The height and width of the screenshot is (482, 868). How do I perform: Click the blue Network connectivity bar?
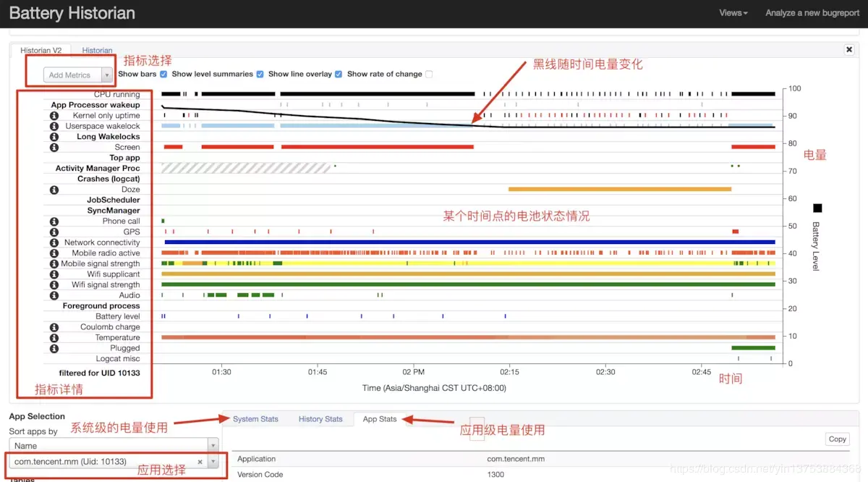point(470,242)
